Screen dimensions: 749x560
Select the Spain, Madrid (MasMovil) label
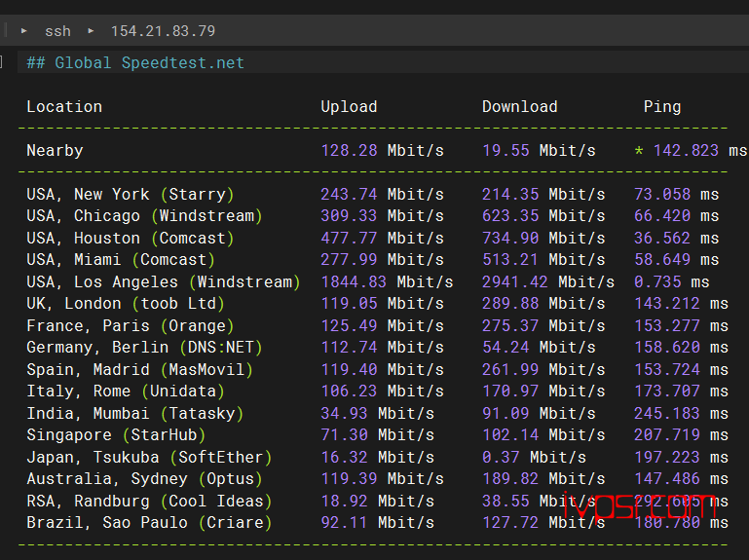pyautogui.click(x=140, y=370)
